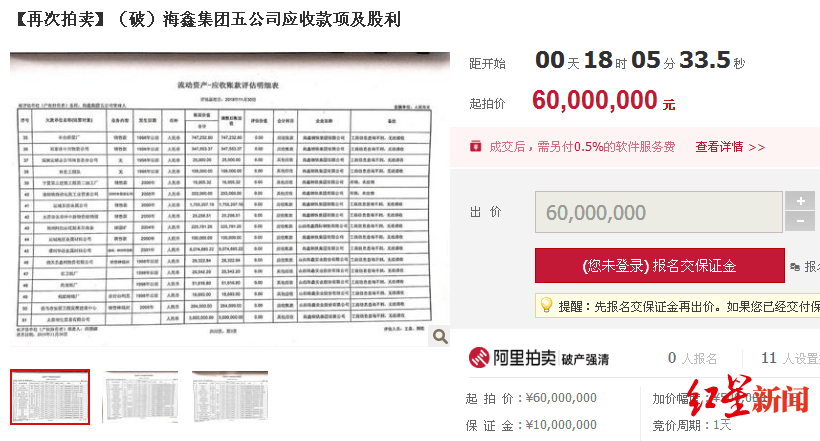
Task: Click the software service fee icon
Action: tap(475, 146)
